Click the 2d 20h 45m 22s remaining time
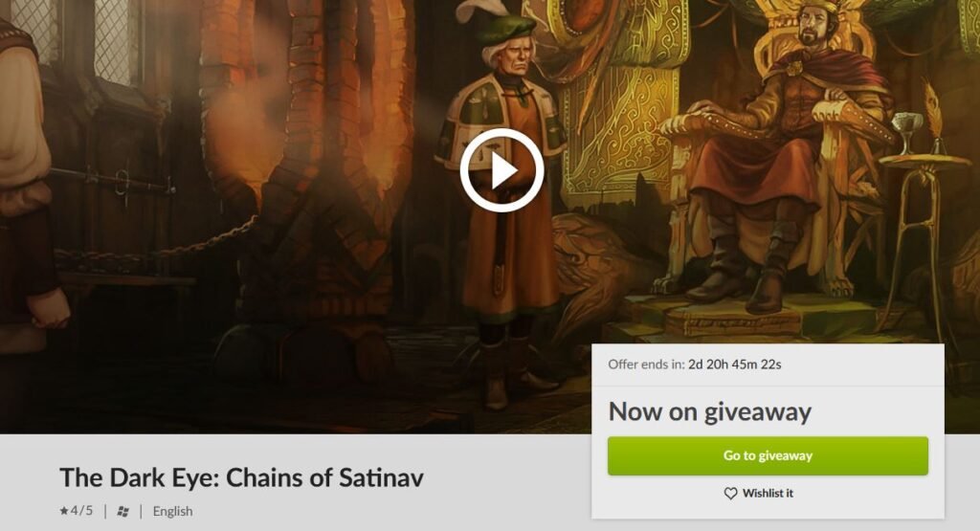Screen dimensions: 980x531 [734, 365]
